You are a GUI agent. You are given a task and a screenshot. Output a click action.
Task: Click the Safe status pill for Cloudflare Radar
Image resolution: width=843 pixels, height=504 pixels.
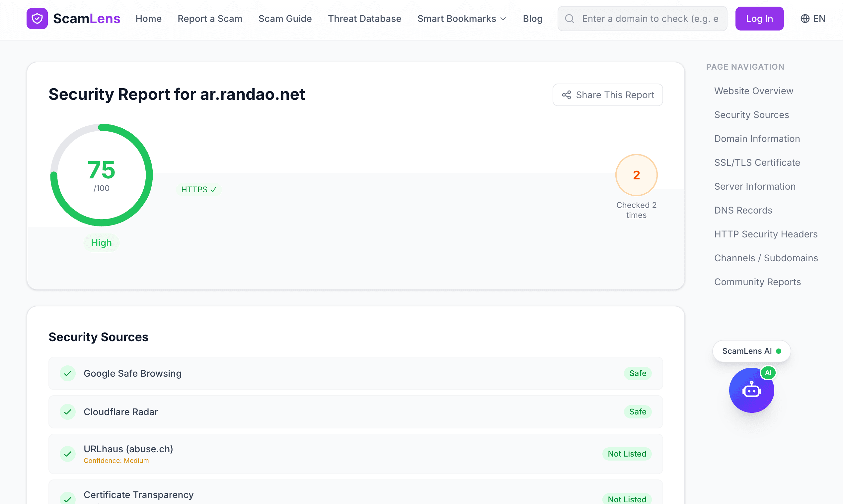click(x=638, y=411)
